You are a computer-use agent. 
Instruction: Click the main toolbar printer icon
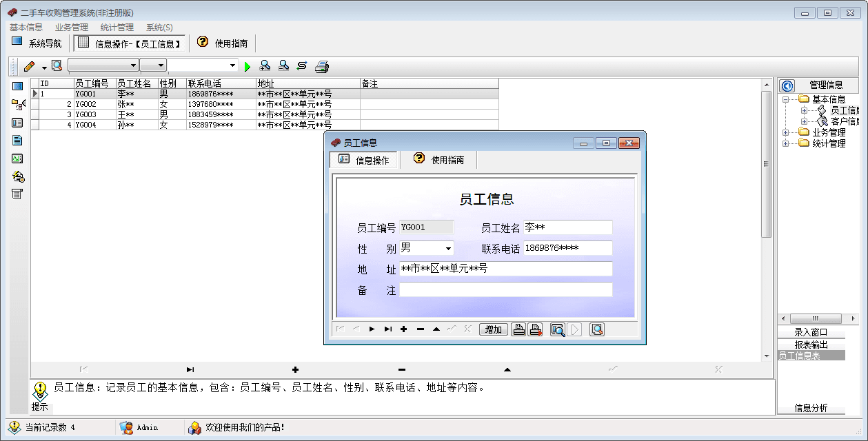click(x=322, y=66)
